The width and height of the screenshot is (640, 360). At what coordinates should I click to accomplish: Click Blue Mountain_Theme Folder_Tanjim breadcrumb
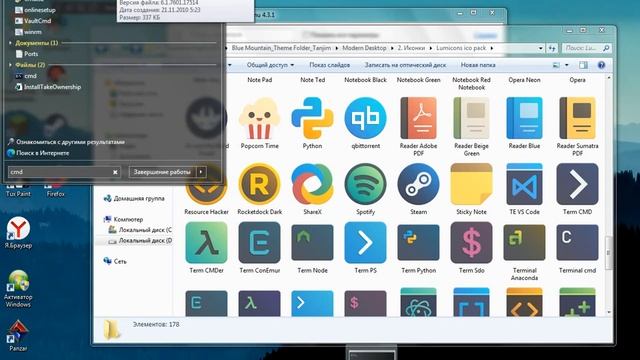point(281,48)
